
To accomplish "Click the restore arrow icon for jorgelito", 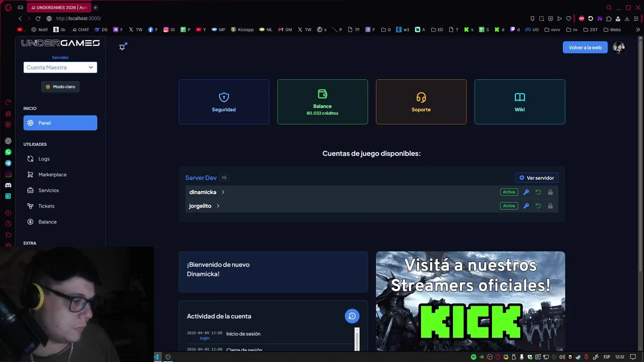I will (538, 206).
